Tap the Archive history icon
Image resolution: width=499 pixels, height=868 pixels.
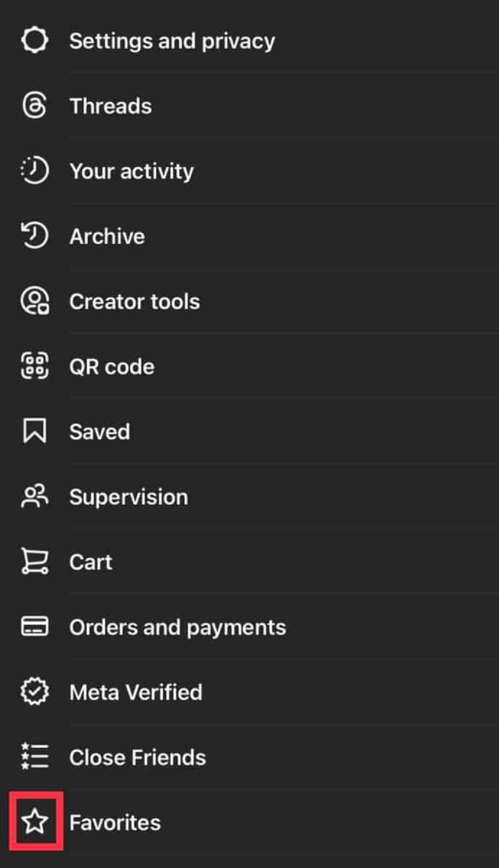[x=35, y=236]
